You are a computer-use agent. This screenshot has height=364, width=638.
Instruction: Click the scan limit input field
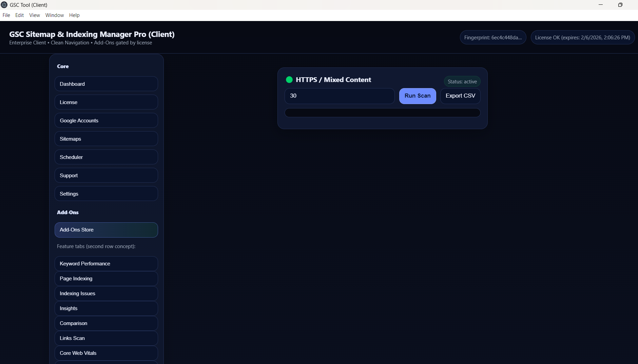coord(339,96)
